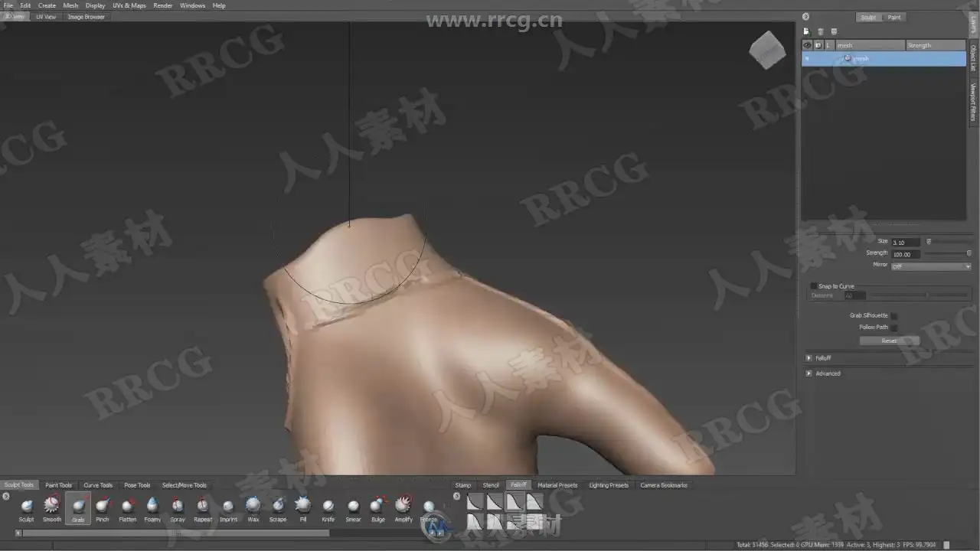Click the falloff tray collapse arrow icon
980x551 pixels.
[x=457, y=496]
